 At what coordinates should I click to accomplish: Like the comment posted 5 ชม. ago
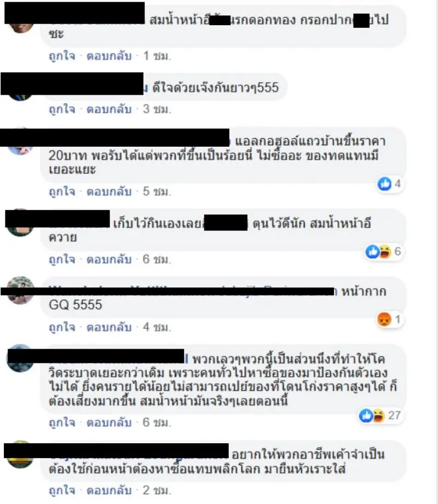pyautogui.click(x=62, y=192)
